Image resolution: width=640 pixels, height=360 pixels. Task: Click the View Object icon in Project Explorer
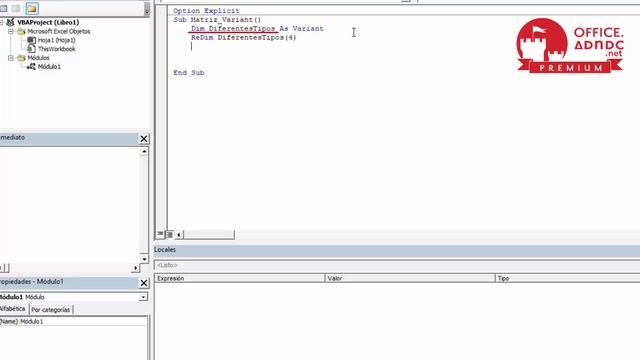click(x=16, y=8)
